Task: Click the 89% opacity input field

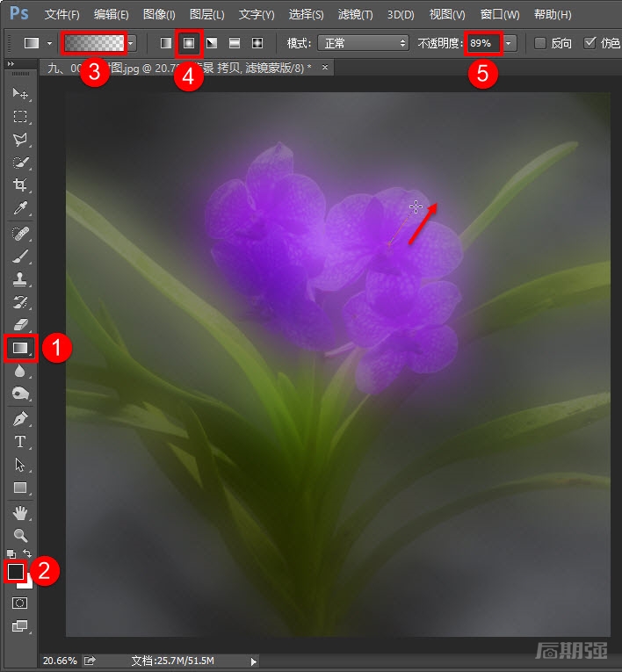Action: tap(483, 43)
